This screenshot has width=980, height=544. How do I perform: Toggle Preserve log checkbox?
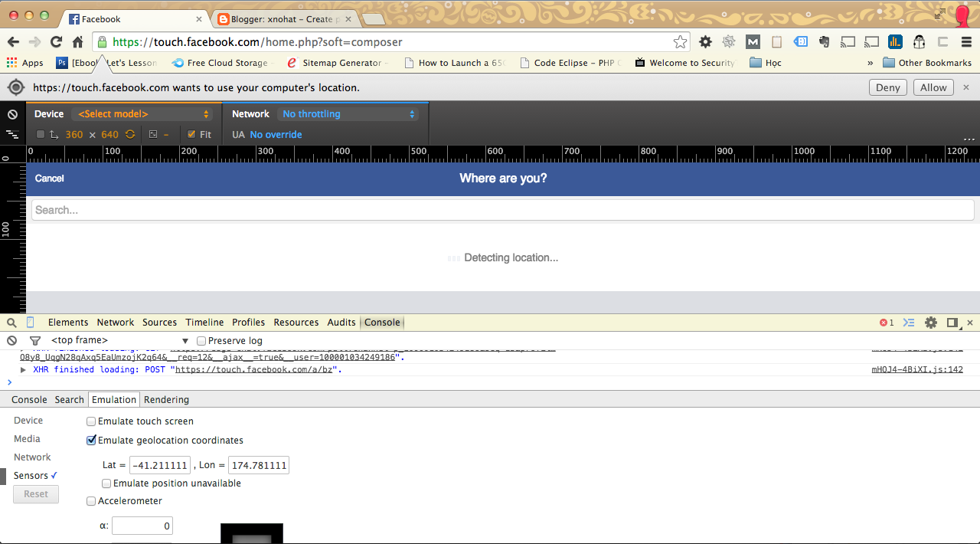coord(201,341)
